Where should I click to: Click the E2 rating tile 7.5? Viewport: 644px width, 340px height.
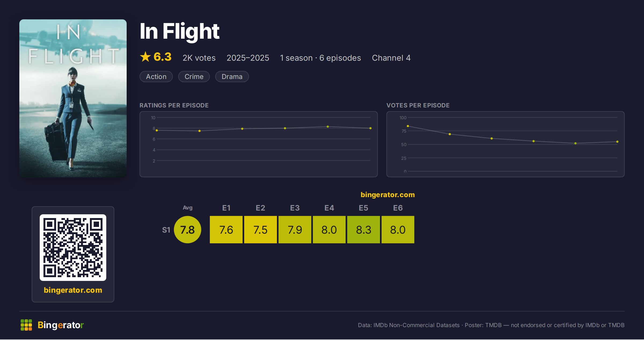point(261,230)
